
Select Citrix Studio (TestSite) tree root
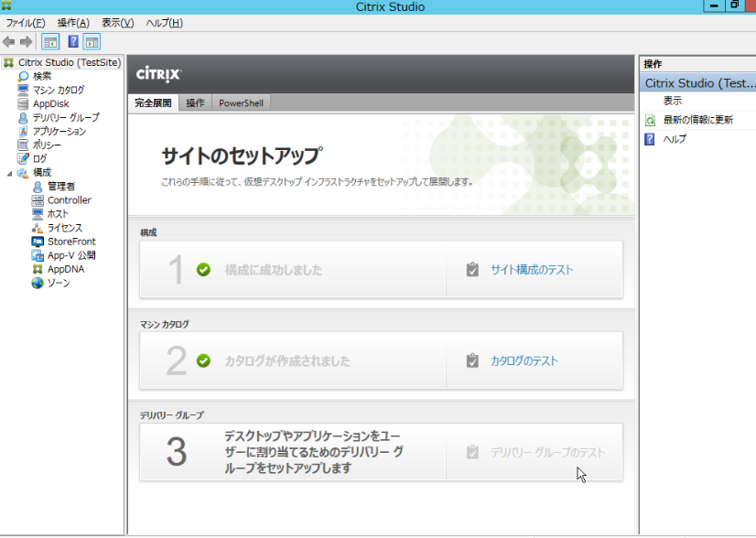click(x=70, y=62)
